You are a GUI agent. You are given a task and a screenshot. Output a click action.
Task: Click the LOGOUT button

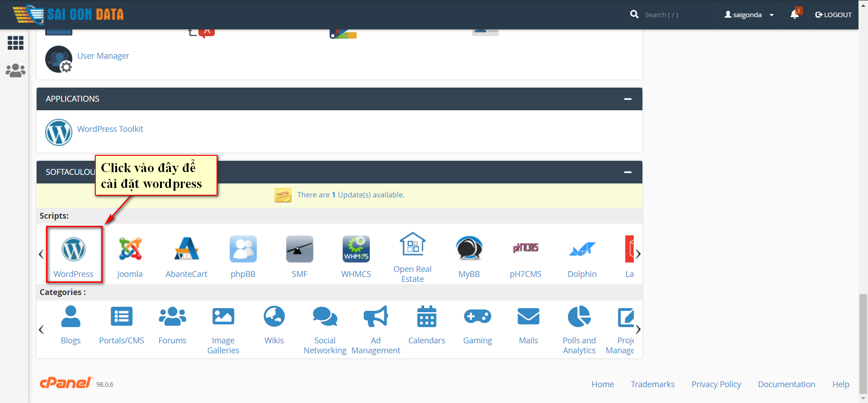click(833, 14)
